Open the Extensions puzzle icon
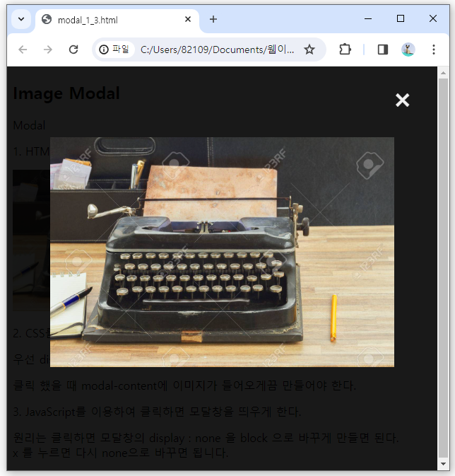 tap(345, 50)
